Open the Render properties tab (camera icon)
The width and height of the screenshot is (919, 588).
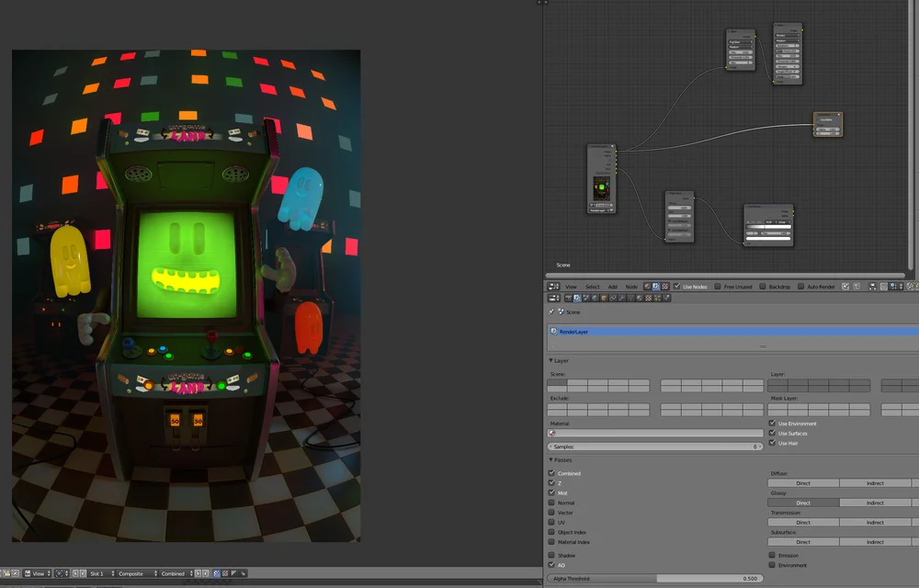click(x=569, y=298)
